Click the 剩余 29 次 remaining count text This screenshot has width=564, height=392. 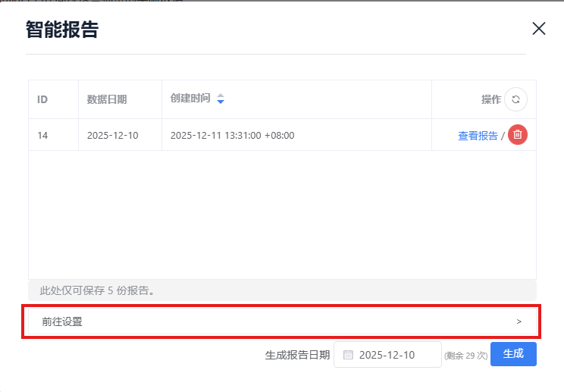[x=465, y=355]
